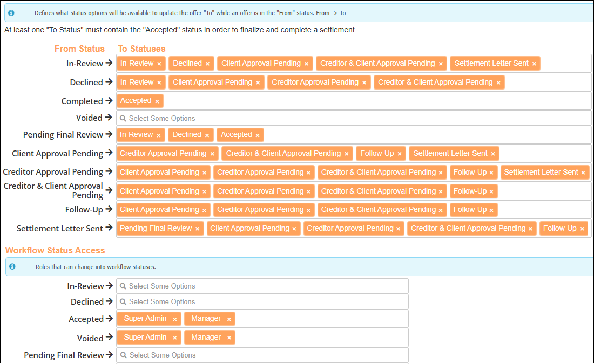Remove Pending Final Review from Settlement Letter Sent row
This screenshot has width=594, height=364.
(197, 229)
